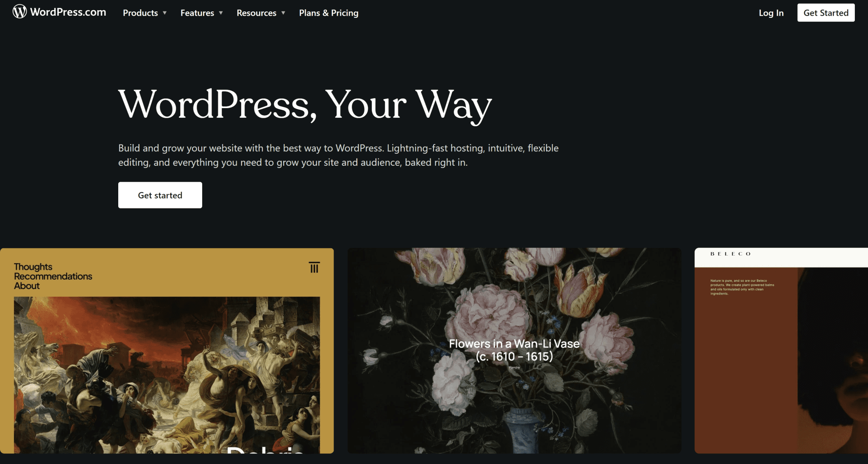868x464 pixels.
Task: Select the Beleco theme preview thumbnail
Action: coord(781,350)
